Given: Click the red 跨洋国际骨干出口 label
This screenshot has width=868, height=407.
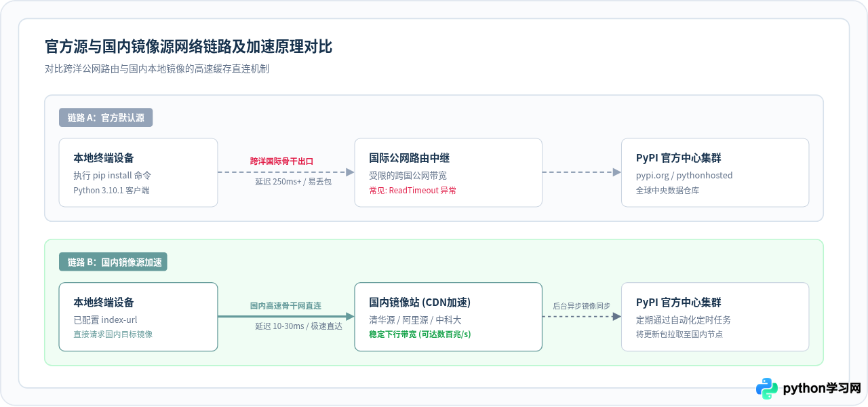Looking at the screenshot, I should click(x=282, y=161).
